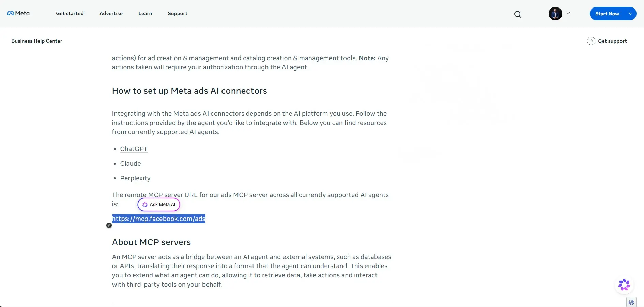Click the globe icon in bottom corner
Viewport: 644px width, 307px height.
click(x=631, y=302)
